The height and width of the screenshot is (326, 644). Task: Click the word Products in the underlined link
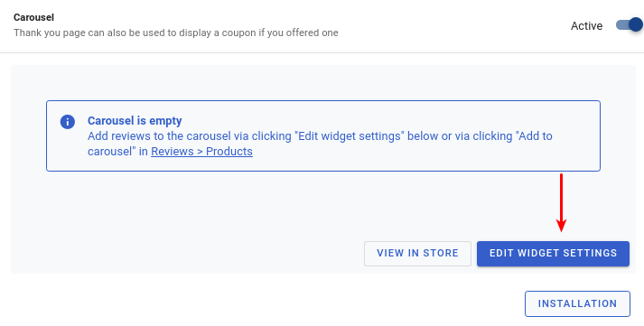pos(229,152)
